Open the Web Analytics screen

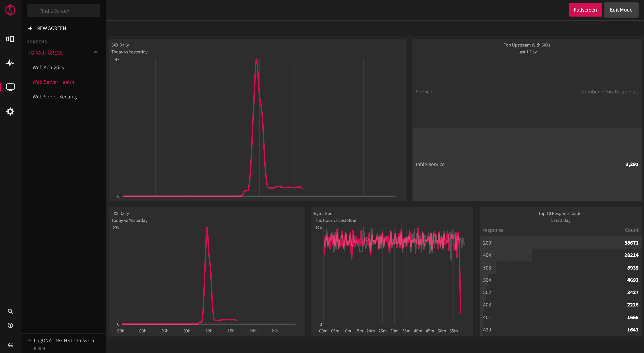(x=48, y=67)
